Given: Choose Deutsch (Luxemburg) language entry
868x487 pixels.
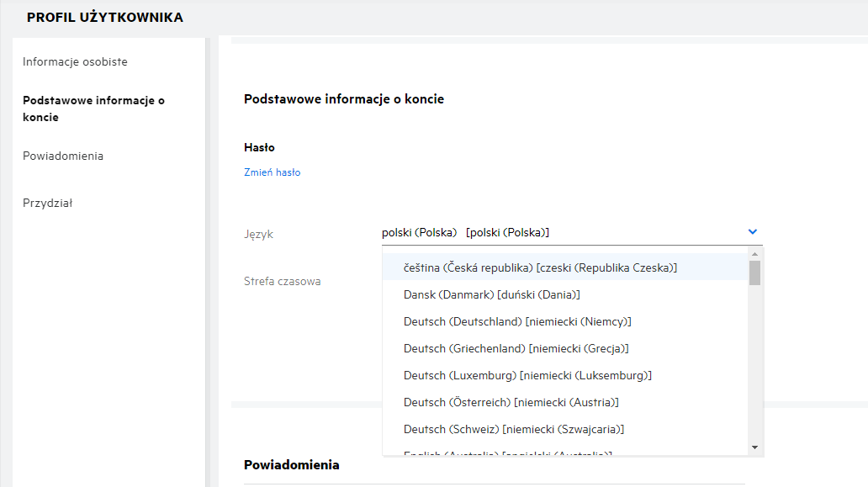Looking at the screenshot, I should [527, 375].
